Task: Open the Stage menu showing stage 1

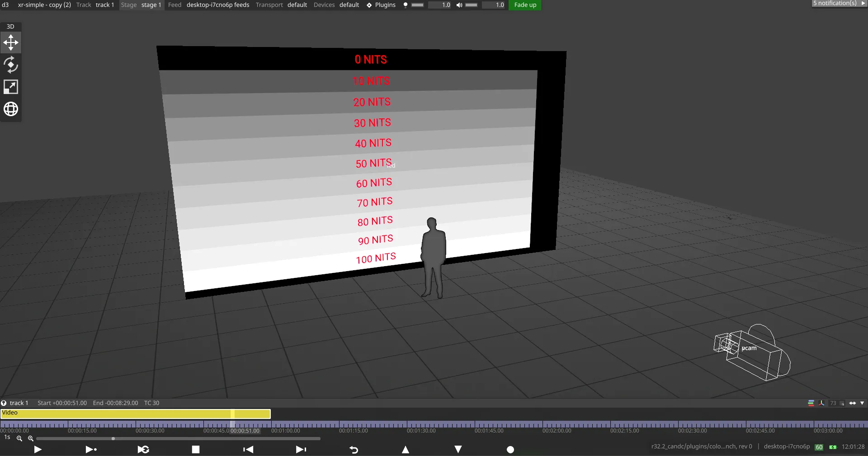Action: 141,5
